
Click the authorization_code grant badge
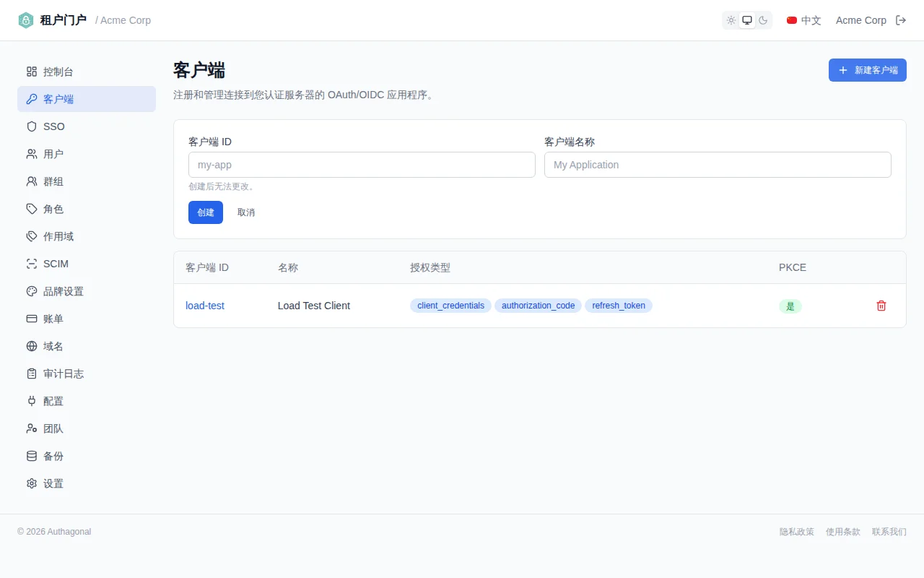[538, 306]
